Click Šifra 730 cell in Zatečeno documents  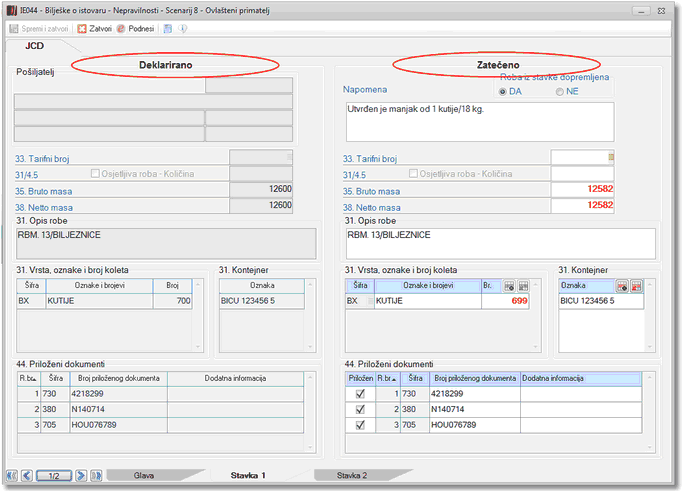tap(415, 394)
